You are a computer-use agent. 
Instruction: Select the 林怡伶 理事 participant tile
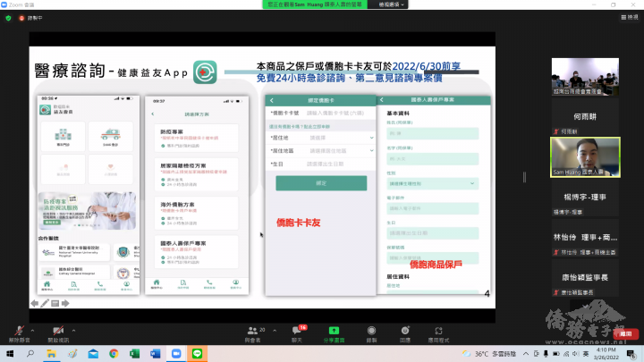pos(585,238)
